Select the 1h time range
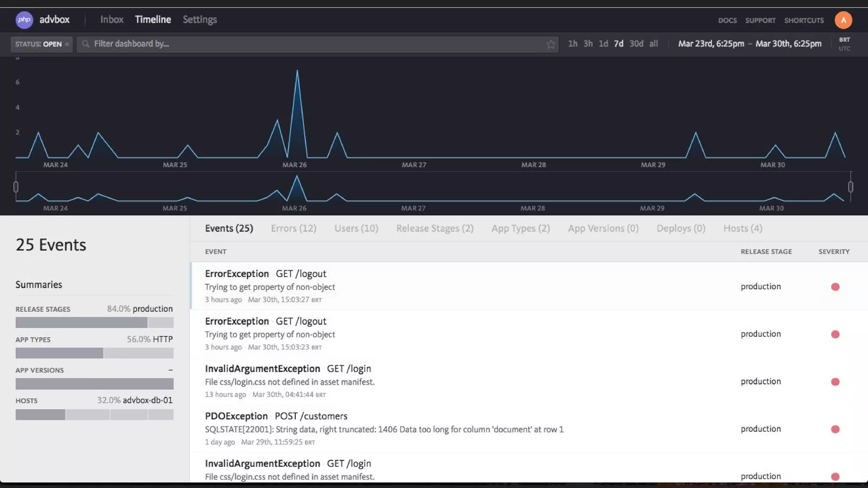 [573, 44]
